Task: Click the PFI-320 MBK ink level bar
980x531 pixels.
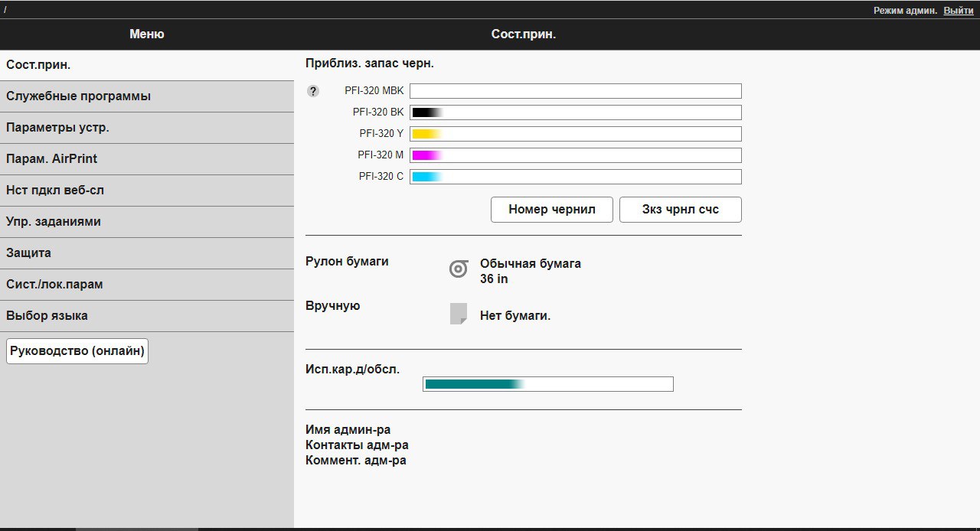Action: (575, 91)
